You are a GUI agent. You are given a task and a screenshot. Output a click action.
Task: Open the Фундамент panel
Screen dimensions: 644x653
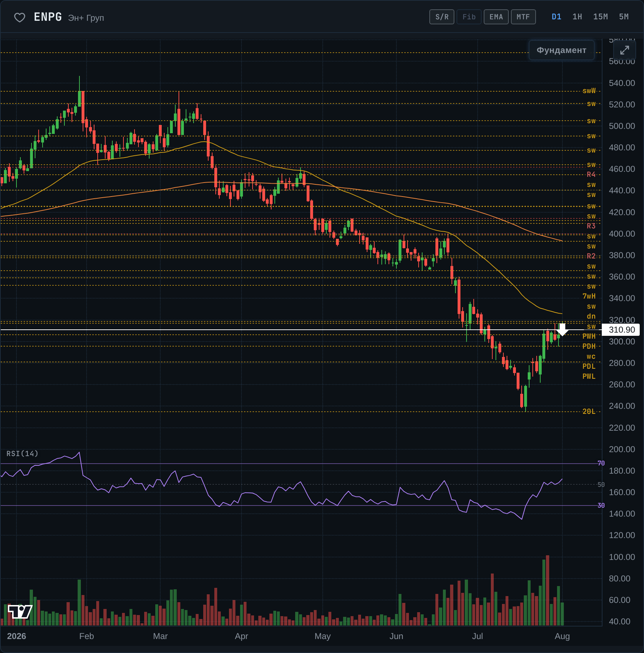[x=561, y=50]
